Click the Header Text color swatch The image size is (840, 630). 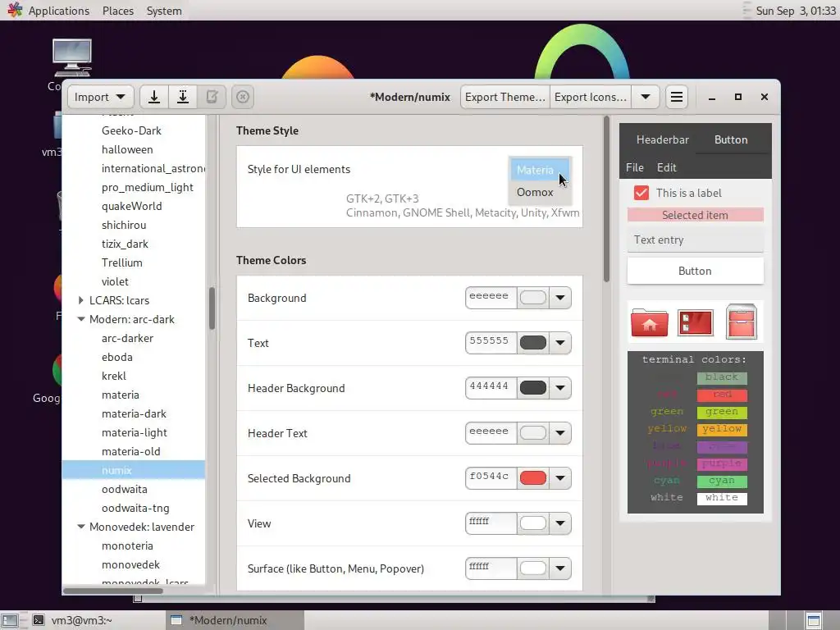[533, 433]
